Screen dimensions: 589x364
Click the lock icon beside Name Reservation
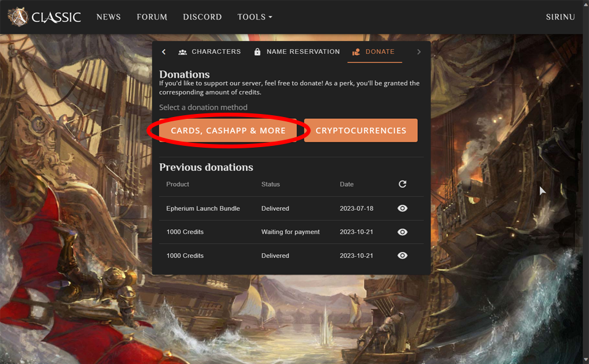click(256, 52)
